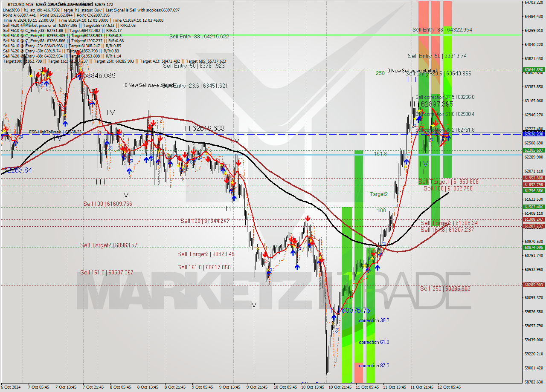Select the '11 Oct 13:45' time axis label

pyautogui.click(x=394, y=387)
